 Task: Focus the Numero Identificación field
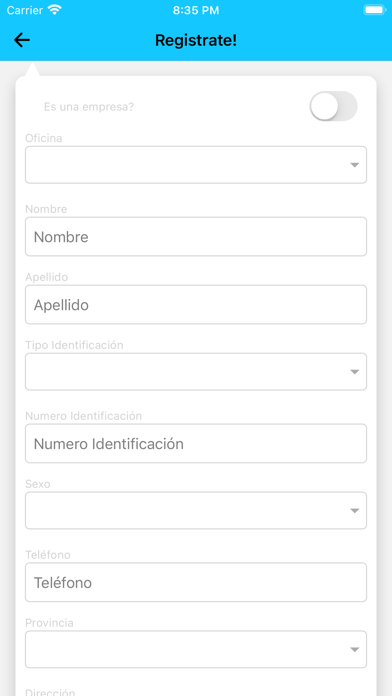pyautogui.click(x=196, y=443)
